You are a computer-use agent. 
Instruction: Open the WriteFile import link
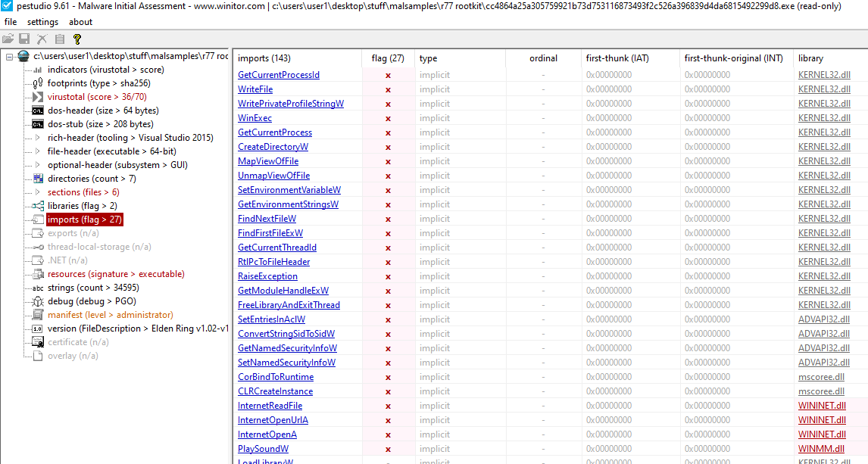click(255, 89)
